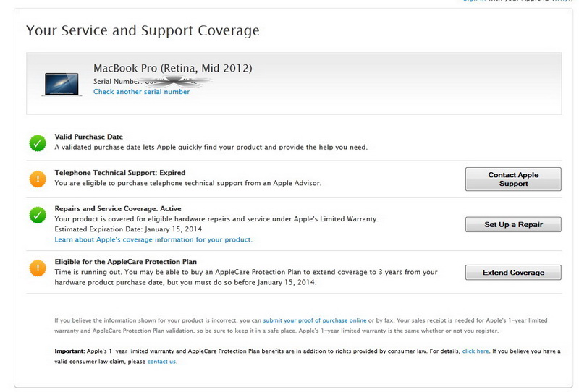Click the Telephone Technical Support: Expired heading
579x392 pixels.
click(120, 173)
